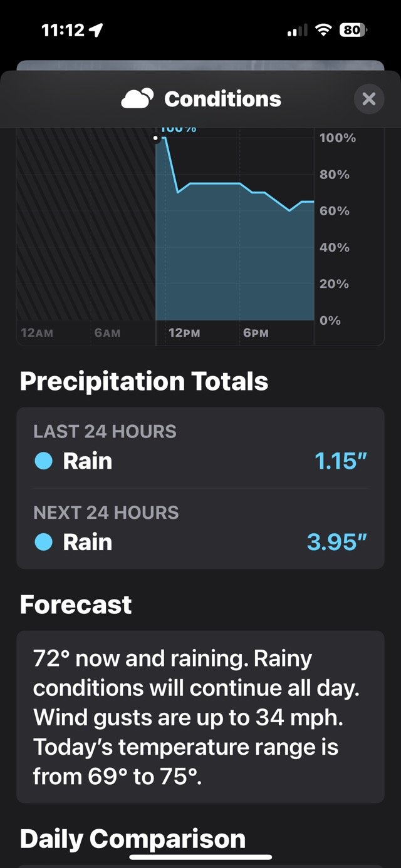This screenshot has height=868, width=401.
Task: Tap the Wi-Fi status icon
Action: coord(323,30)
